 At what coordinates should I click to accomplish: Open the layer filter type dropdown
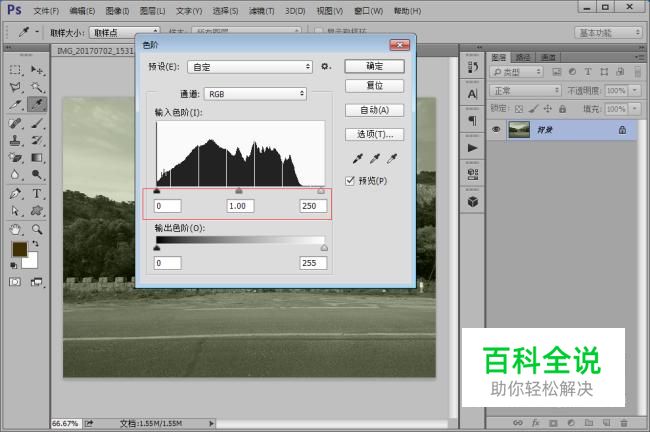[x=516, y=72]
